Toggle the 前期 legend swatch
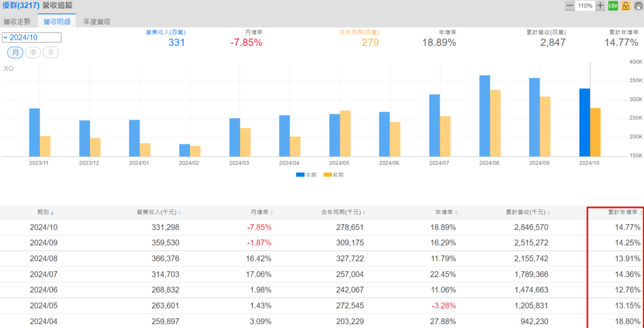This screenshot has height=328, width=644. click(327, 175)
